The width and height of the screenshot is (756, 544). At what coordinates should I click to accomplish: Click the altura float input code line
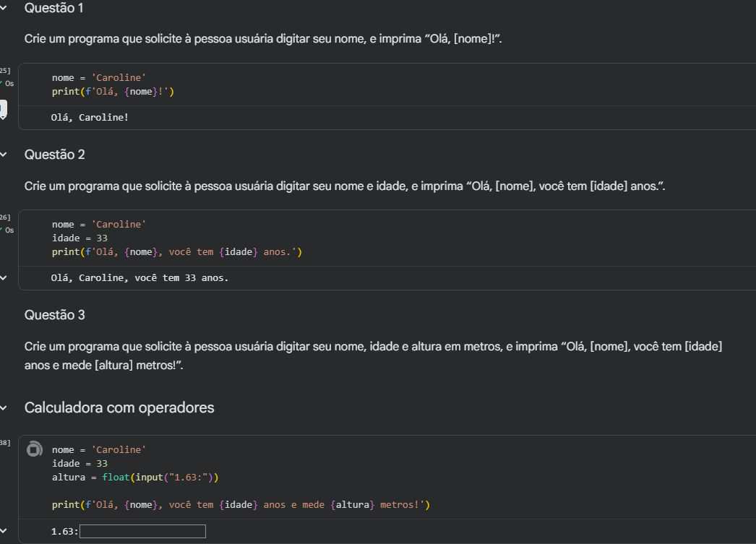135,478
